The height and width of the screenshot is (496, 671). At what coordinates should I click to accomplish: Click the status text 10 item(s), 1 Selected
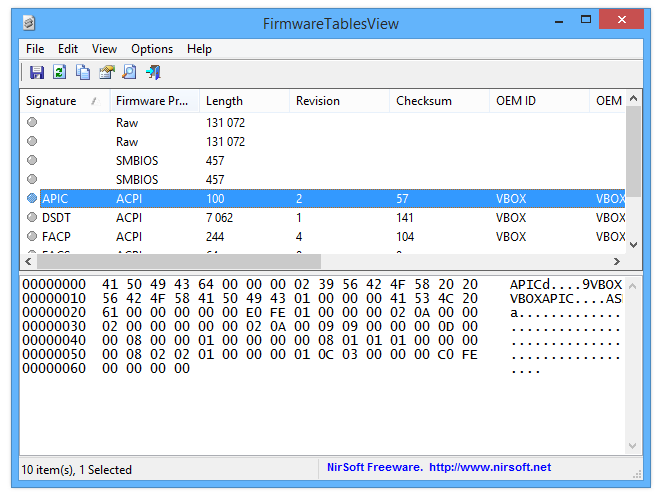tap(77, 469)
